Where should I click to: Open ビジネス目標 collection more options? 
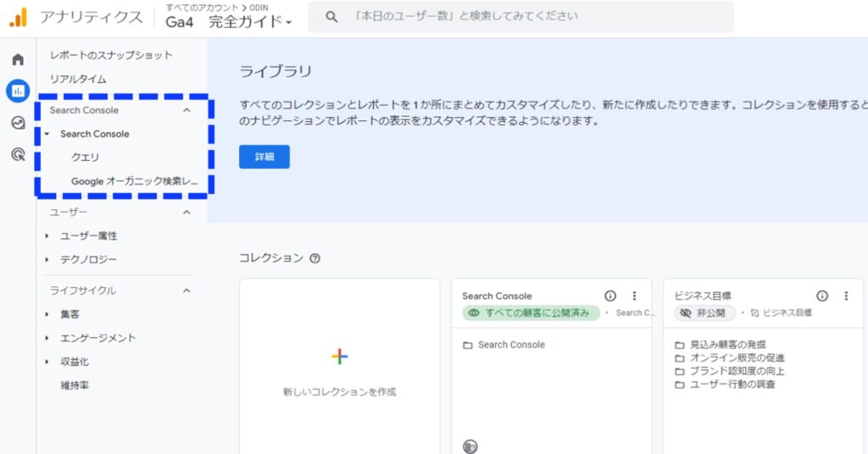click(846, 296)
